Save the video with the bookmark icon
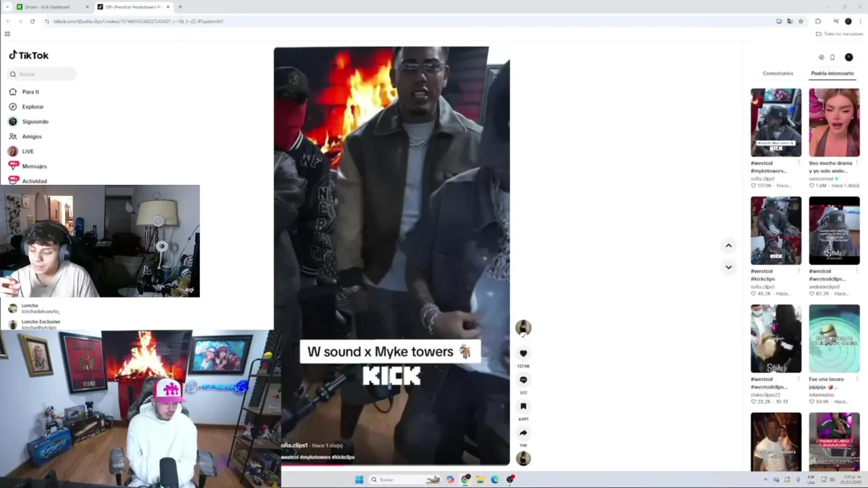Viewport: 868px width, 488px height. tap(523, 406)
